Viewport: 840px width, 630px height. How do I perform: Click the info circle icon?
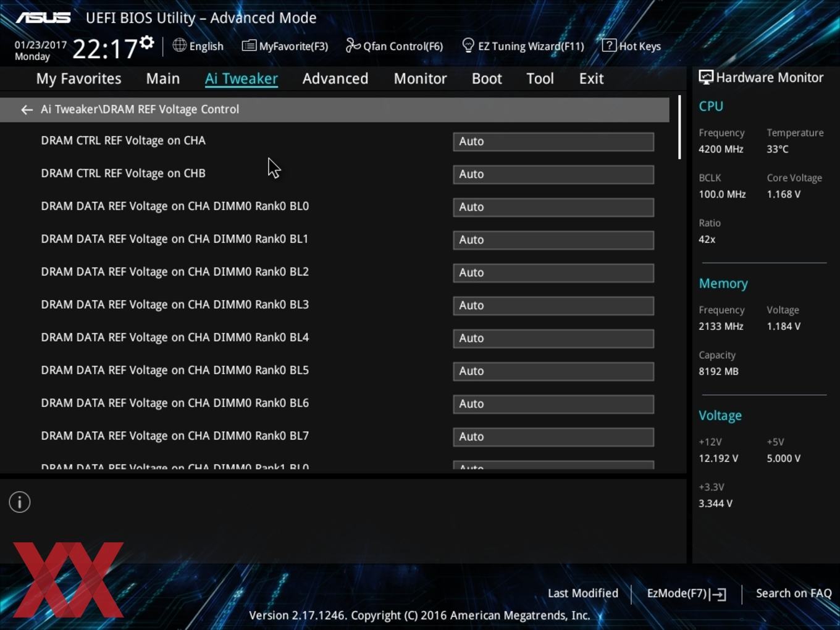(x=20, y=502)
